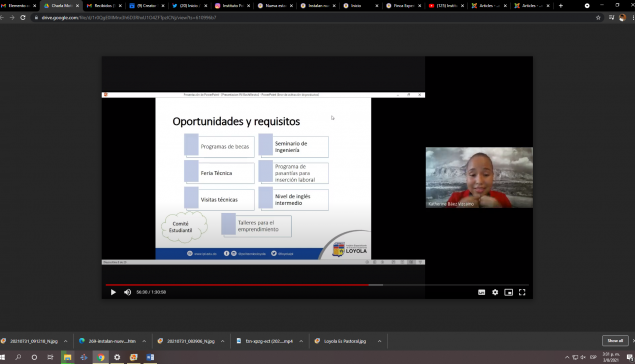Open Word from the taskbar
Image resolution: width=635 pixels, height=364 pixels.
pyautogui.click(x=150, y=357)
